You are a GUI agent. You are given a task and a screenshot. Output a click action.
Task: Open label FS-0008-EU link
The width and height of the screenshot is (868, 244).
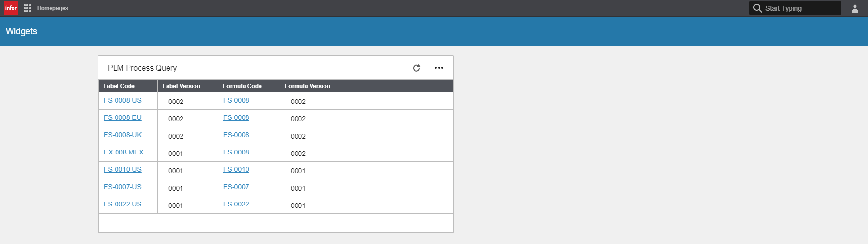(x=123, y=118)
